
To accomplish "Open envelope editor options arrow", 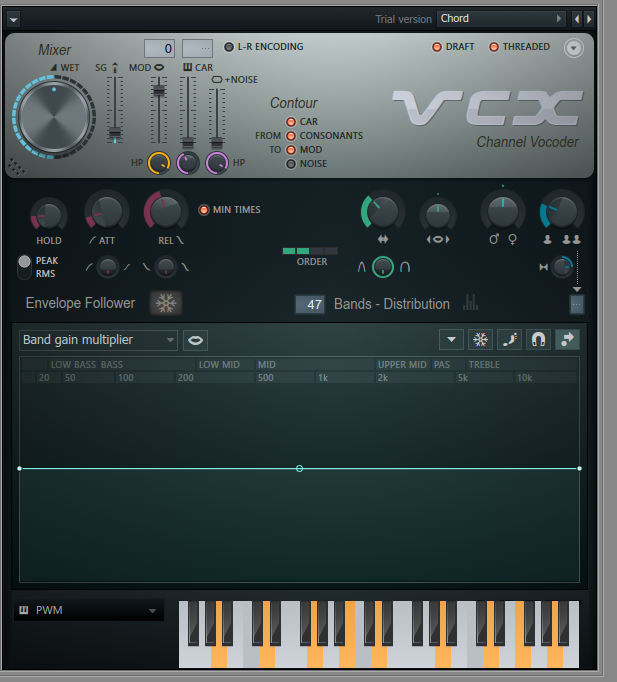I will point(451,339).
